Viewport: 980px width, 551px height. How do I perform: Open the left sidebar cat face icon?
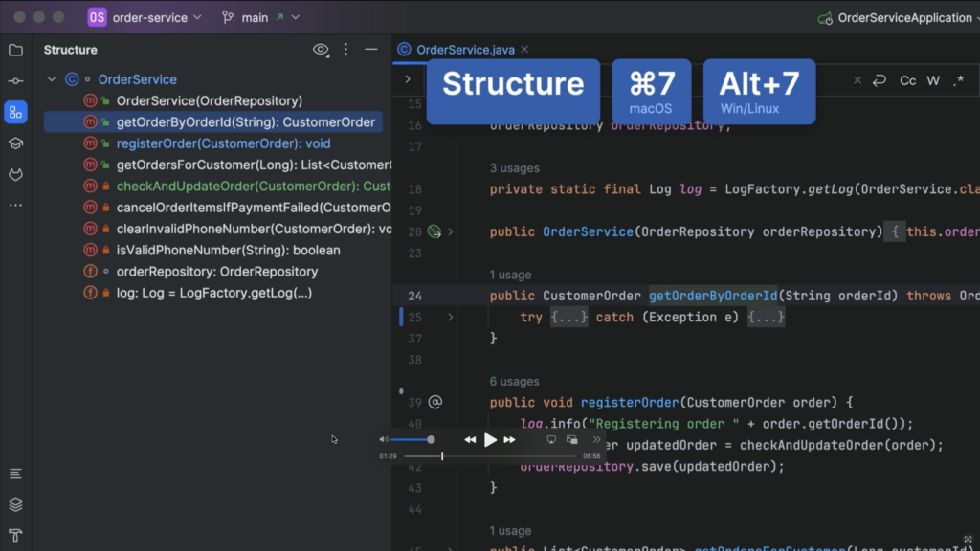point(15,174)
